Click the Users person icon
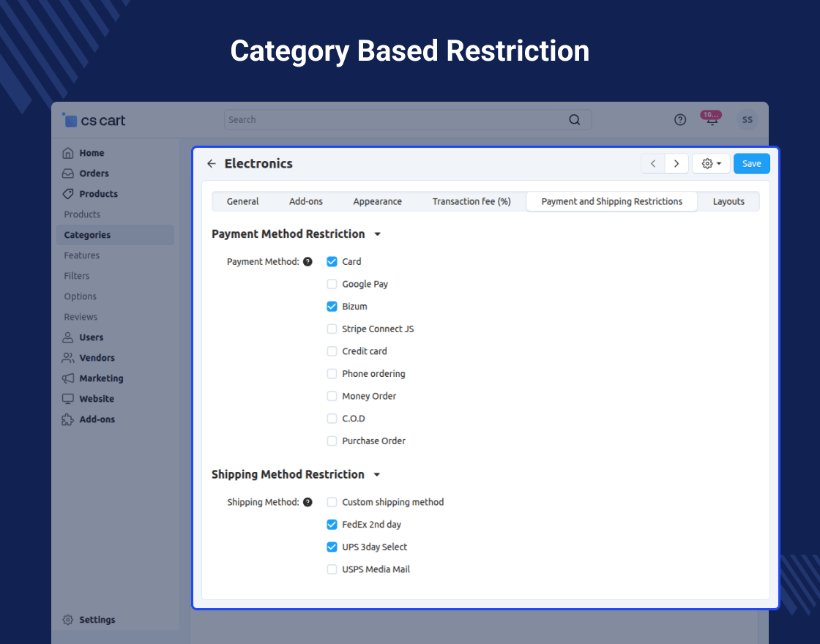The width and height of the screenshot is (820, 644). (68, 337)
